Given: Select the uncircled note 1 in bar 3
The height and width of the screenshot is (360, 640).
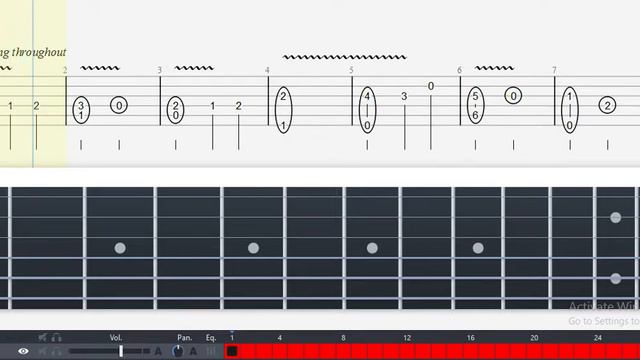Looking at the screenshot, I should 213,106.
